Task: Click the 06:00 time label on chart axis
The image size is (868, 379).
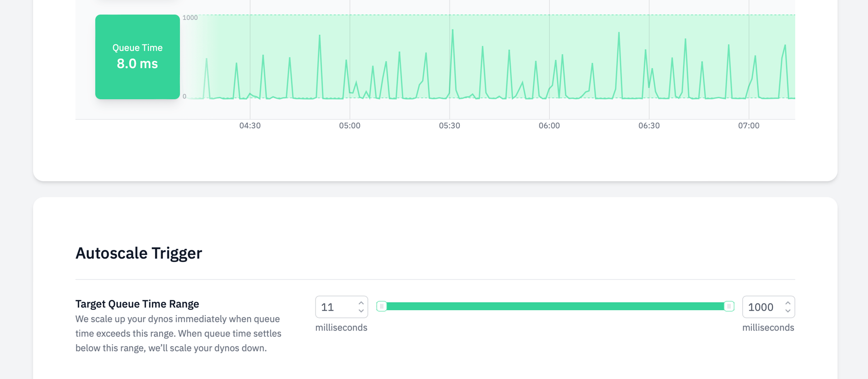Action: (549, 126)
